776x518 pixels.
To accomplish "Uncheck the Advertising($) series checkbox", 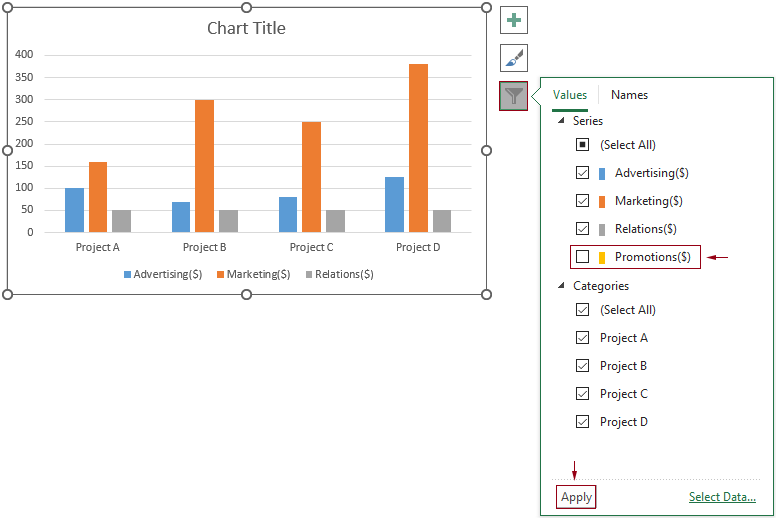I will pyautogui.click(x=583, y=173).
